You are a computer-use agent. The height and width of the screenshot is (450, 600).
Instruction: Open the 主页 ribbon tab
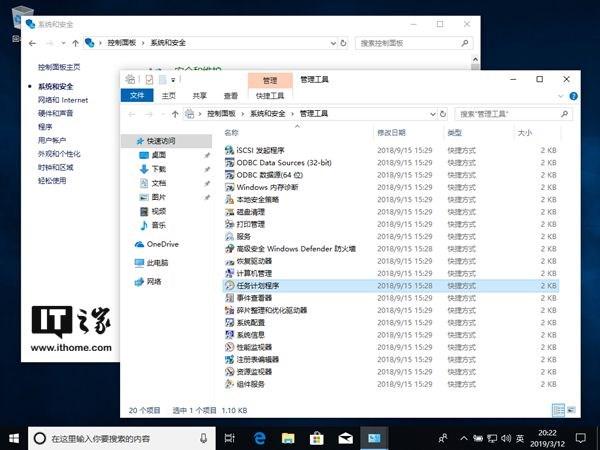click(168, 96)
